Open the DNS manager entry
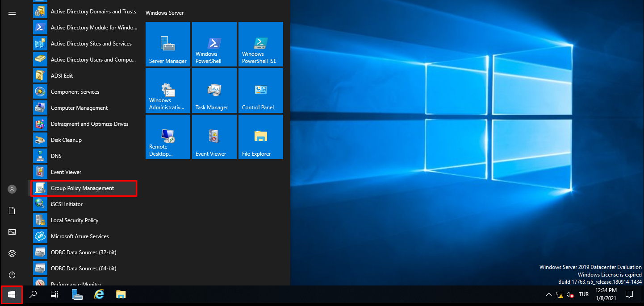 coord(84,156)
